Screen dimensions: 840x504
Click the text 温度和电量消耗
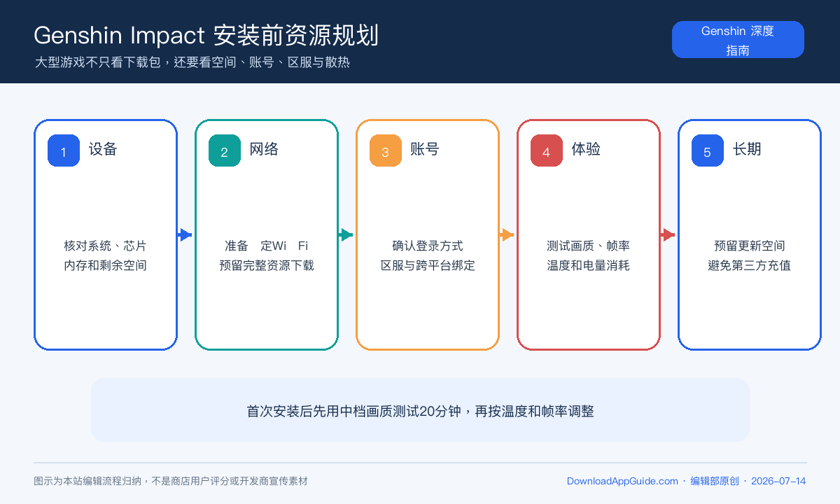589,265
